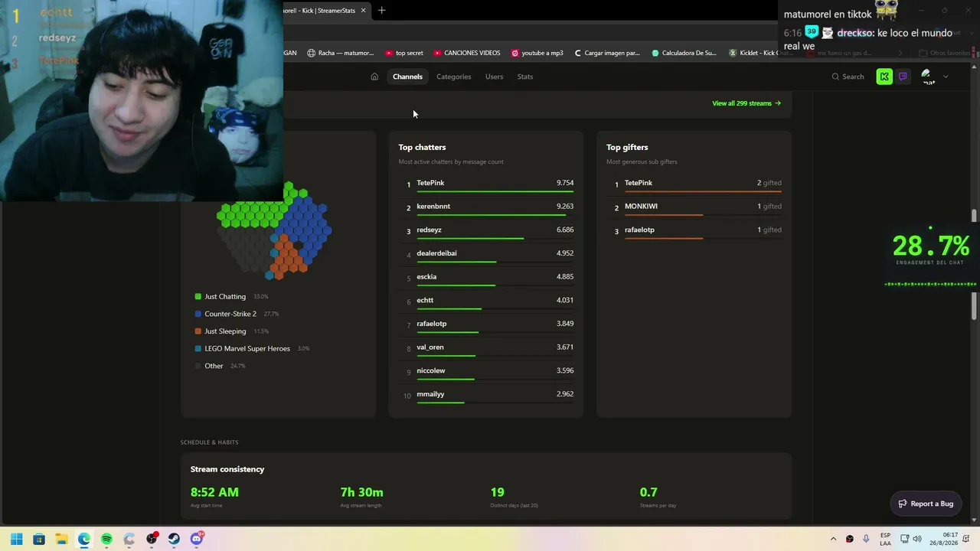
Task: Open View all 299 streams link
Action: point(746,103)
